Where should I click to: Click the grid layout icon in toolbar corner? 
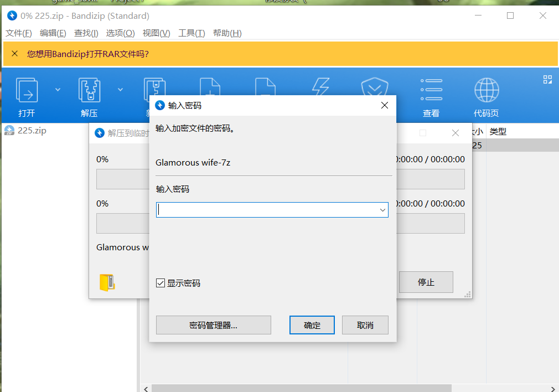(x=547, y=80)
